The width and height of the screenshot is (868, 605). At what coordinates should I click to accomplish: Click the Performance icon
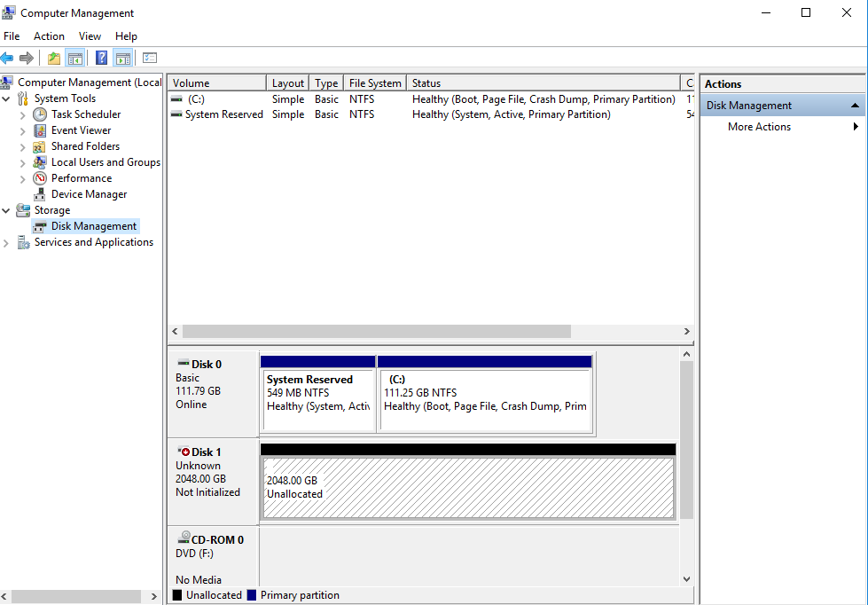[40, 178]
